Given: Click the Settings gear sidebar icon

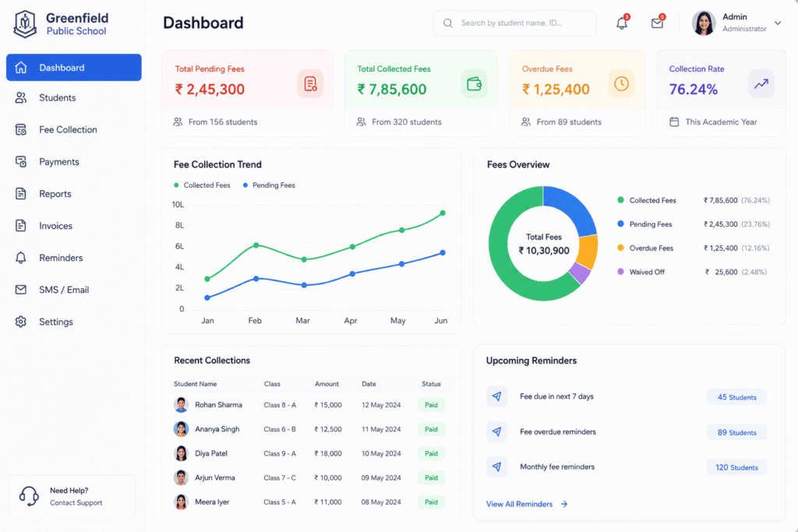Looking at the screenshot, I should click(21, 322).
